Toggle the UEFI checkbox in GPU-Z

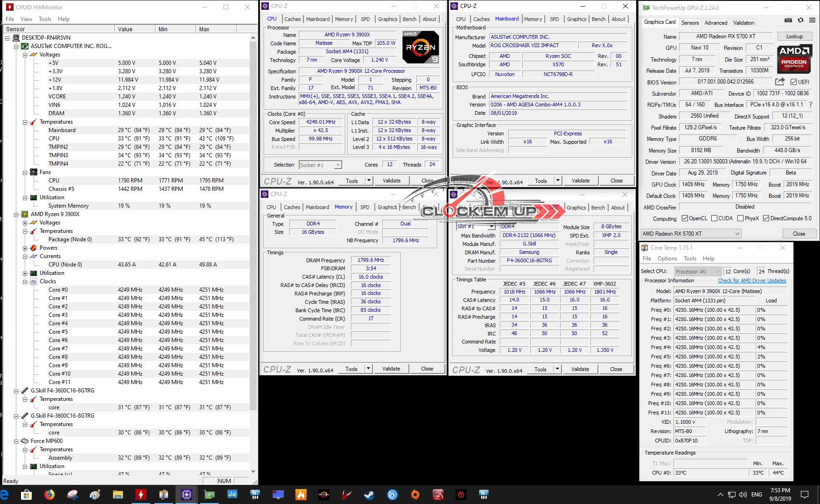793,82
